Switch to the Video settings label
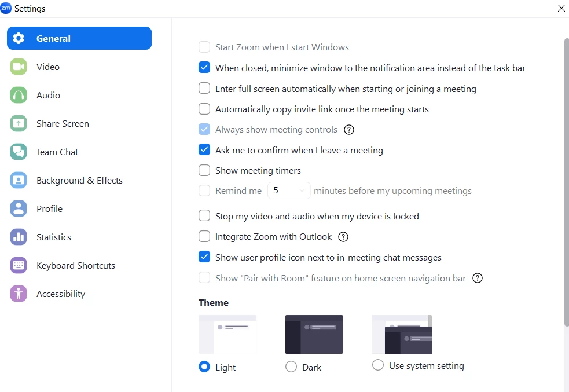The image size is (569, 392). coord(48,67)
